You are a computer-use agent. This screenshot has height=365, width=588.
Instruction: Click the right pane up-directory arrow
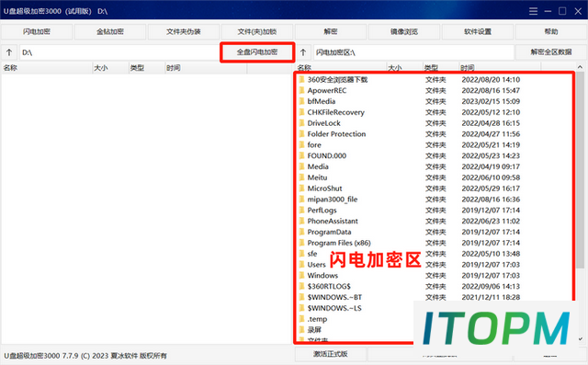click(303, 52)
